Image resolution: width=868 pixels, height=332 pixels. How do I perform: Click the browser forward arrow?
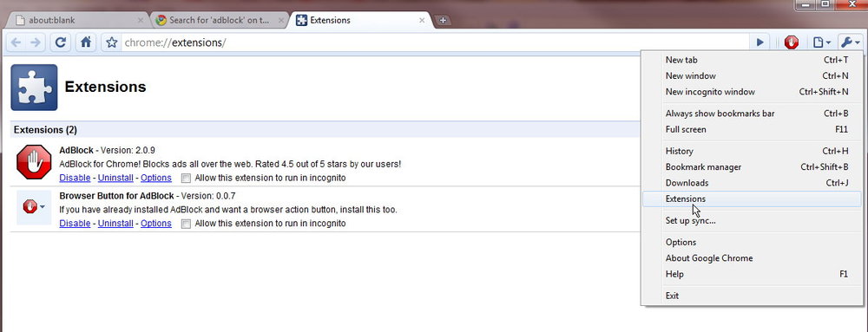click(x=35, y=42)
